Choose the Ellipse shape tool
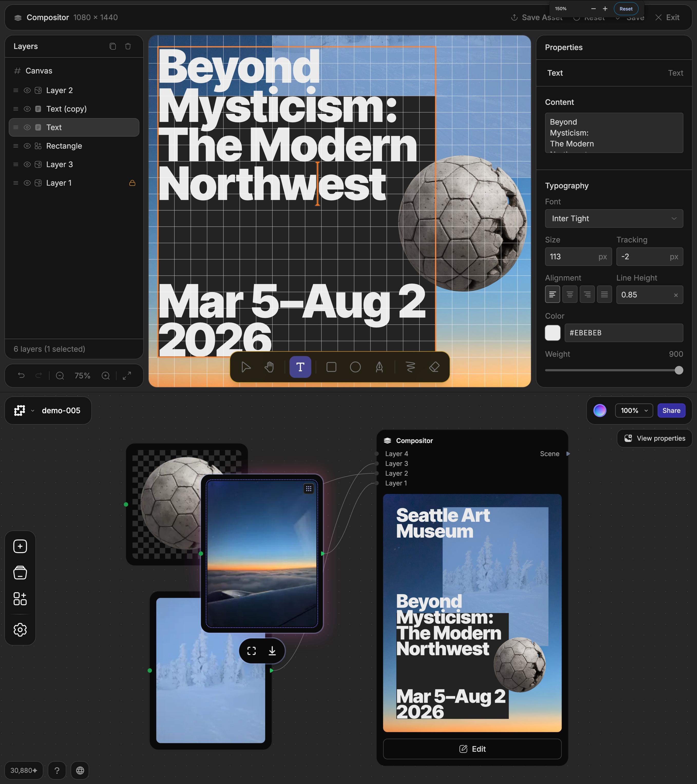Screen dimensions: 697x784 pyautogui.click(x=355, y=367)
